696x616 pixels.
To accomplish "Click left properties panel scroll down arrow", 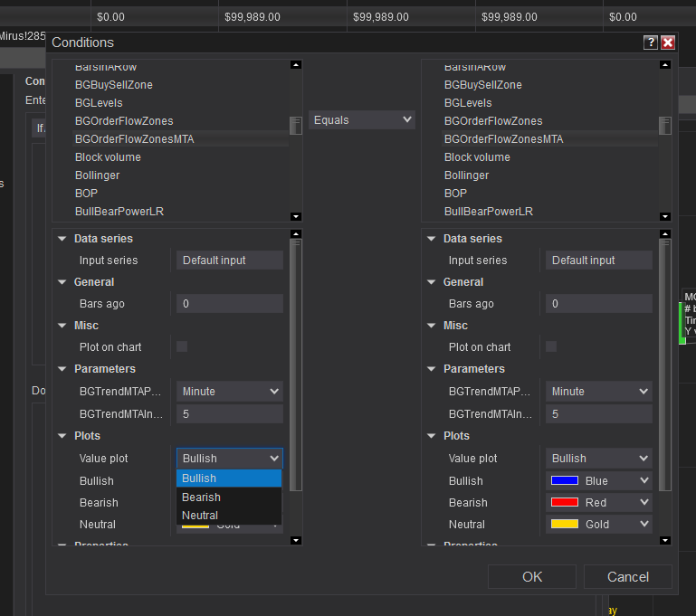I will pyautogui.click(x=296, y=540).
